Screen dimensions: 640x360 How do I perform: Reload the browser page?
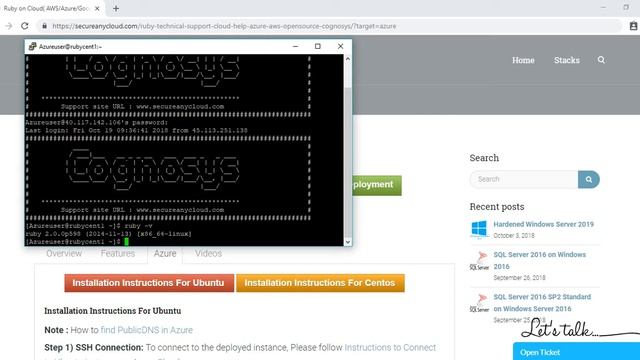pos(25,26)
